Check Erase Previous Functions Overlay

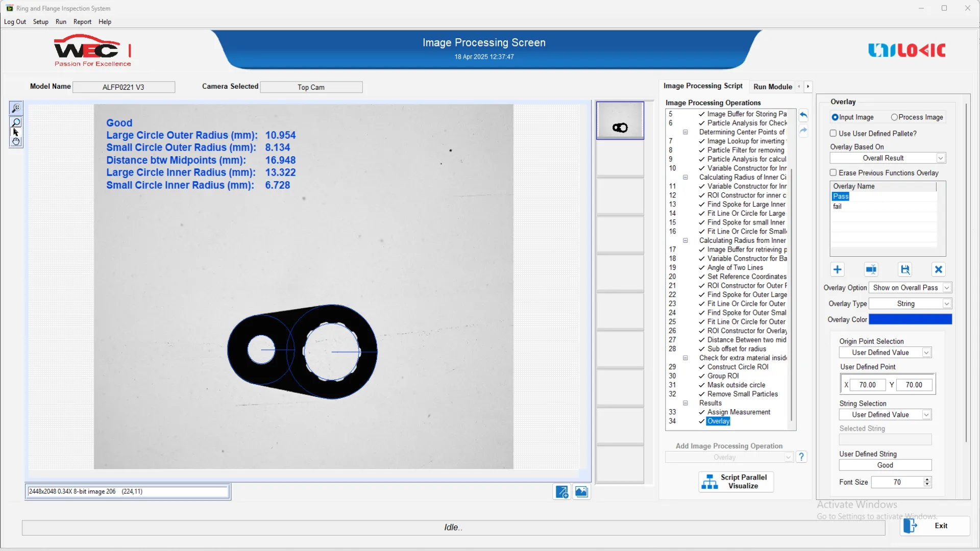834,173
